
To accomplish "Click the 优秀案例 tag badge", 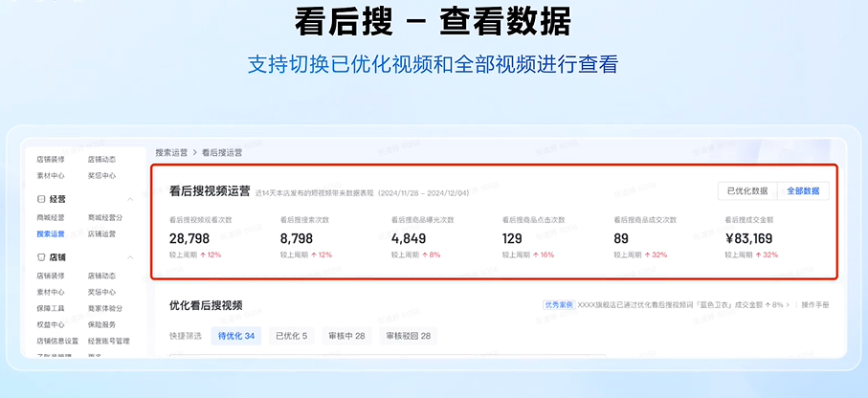I will (558, 305).
